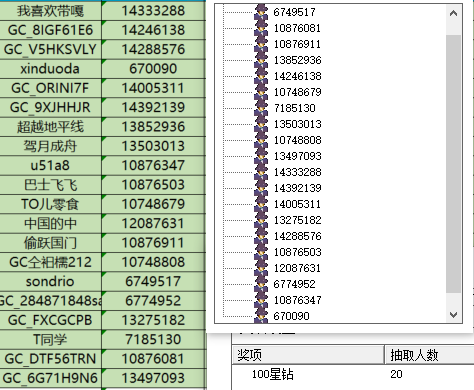The width and height of the screenshot is (474, 390).
Task: Click the user icon beside 13852936 in list
Action: coord(261,60)
